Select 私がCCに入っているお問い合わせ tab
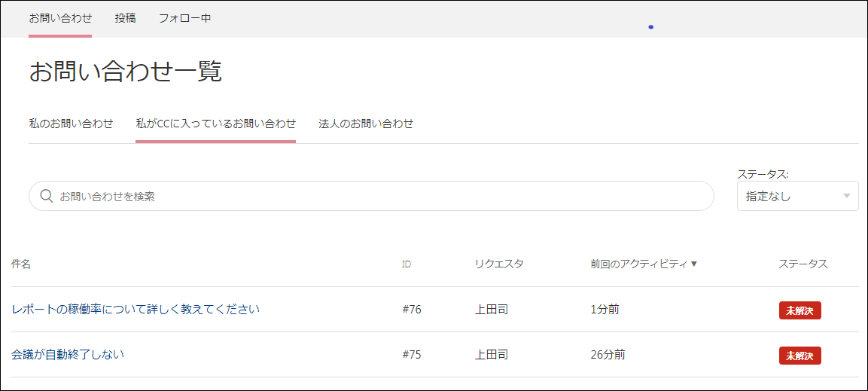 coord(215,124)
